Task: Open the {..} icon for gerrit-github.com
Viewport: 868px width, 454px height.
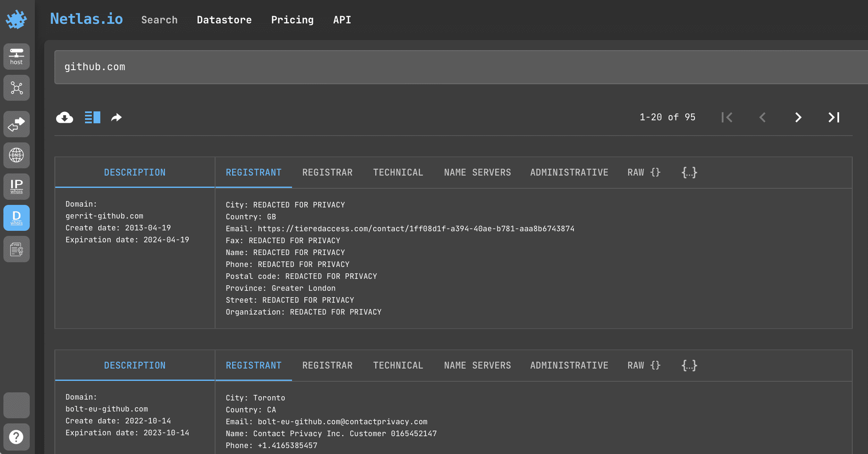Action: tap(689, 173)
